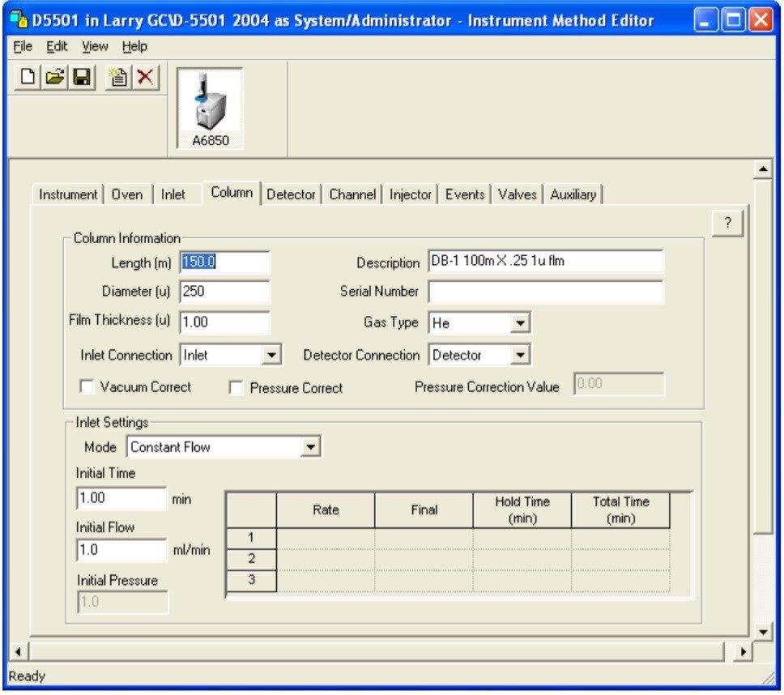784x695 pixels.
Task: Open the File menu
Action: pyautogui.click(x=23, y=46)
